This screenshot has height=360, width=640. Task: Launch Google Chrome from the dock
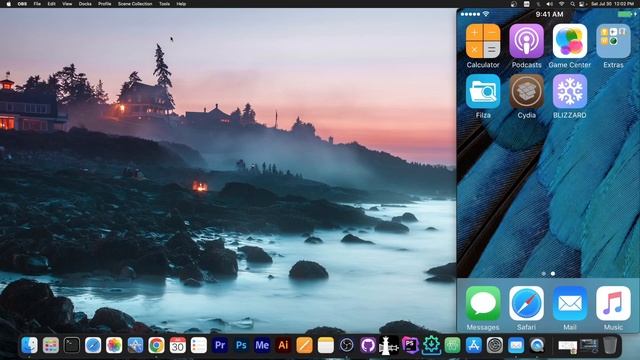click(156, 345)
